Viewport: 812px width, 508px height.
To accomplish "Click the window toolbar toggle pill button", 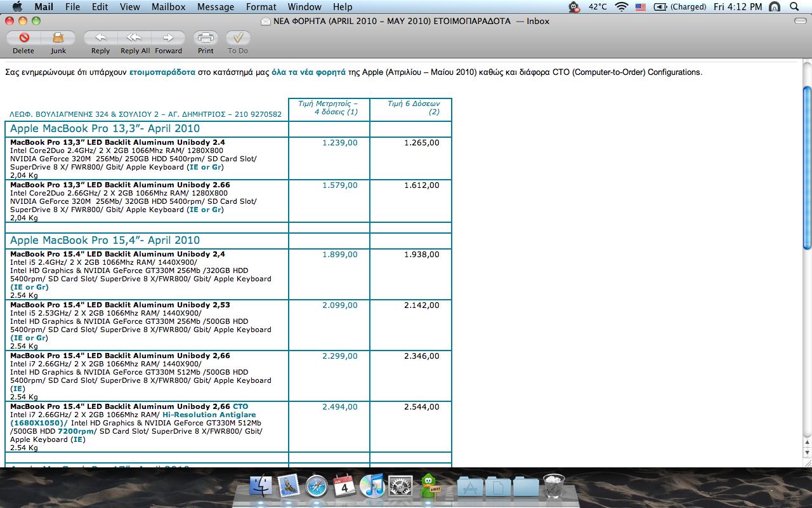I will 799,21.
